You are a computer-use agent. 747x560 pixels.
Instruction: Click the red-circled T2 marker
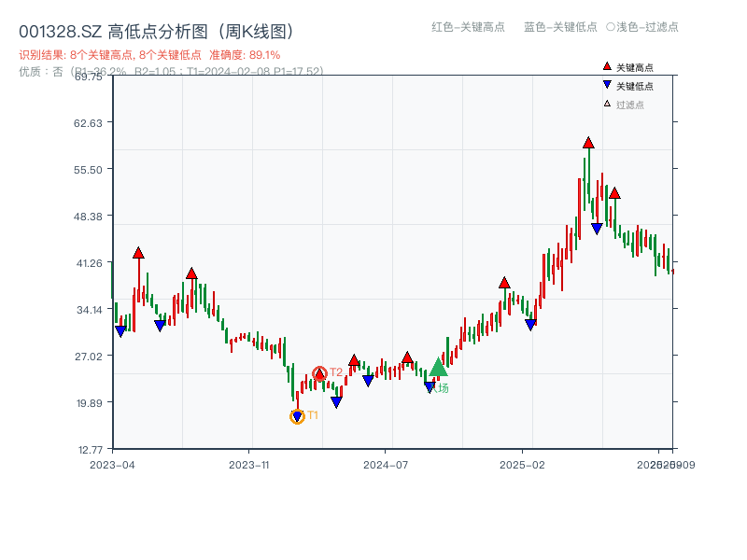click(x=319, y=373)
